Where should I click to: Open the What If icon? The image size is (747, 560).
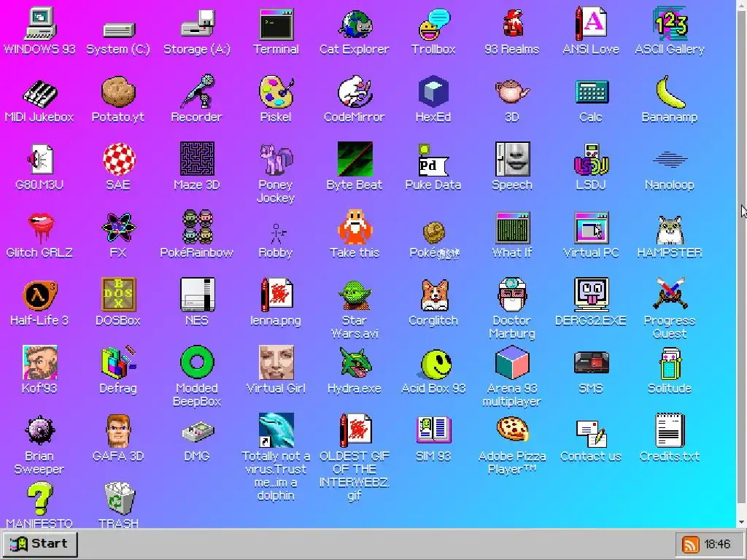coord(512,227)
